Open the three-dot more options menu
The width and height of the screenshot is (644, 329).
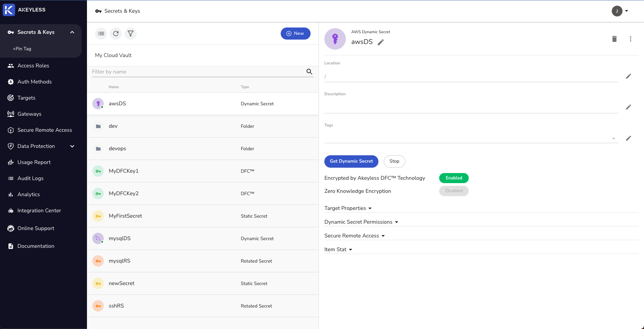(631, 39)
